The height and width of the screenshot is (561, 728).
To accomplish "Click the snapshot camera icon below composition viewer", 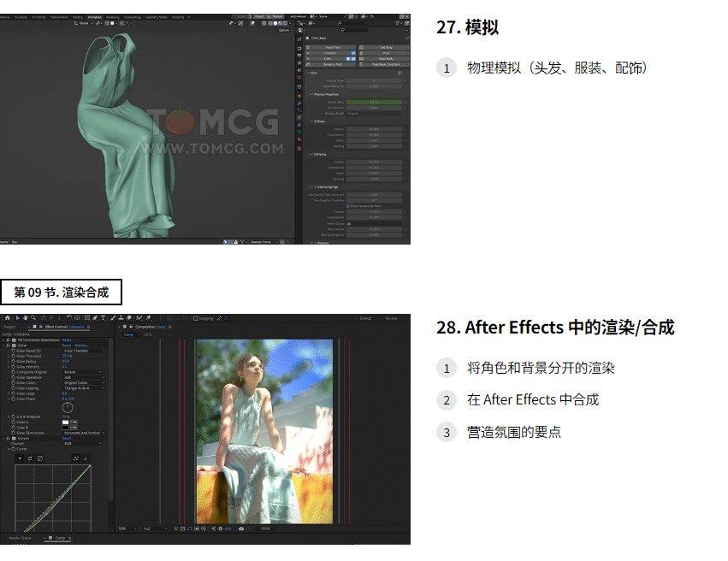I will tap(241, 529).
